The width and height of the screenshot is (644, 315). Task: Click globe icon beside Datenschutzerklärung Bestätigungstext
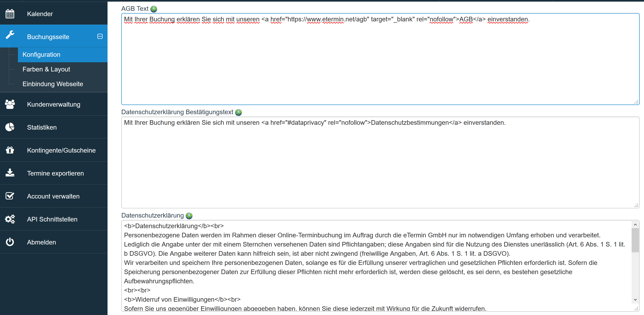[238, 113]
